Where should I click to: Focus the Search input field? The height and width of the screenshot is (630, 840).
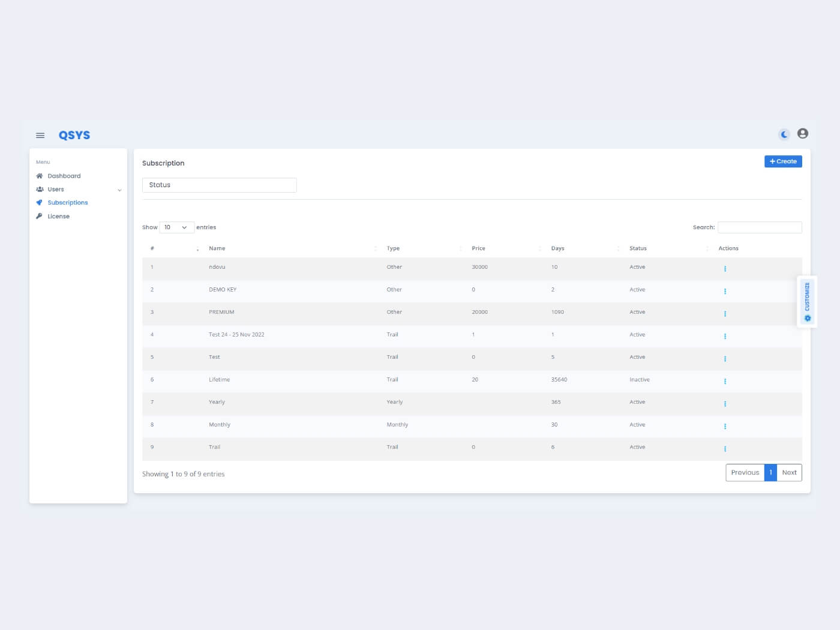[760, 227]
